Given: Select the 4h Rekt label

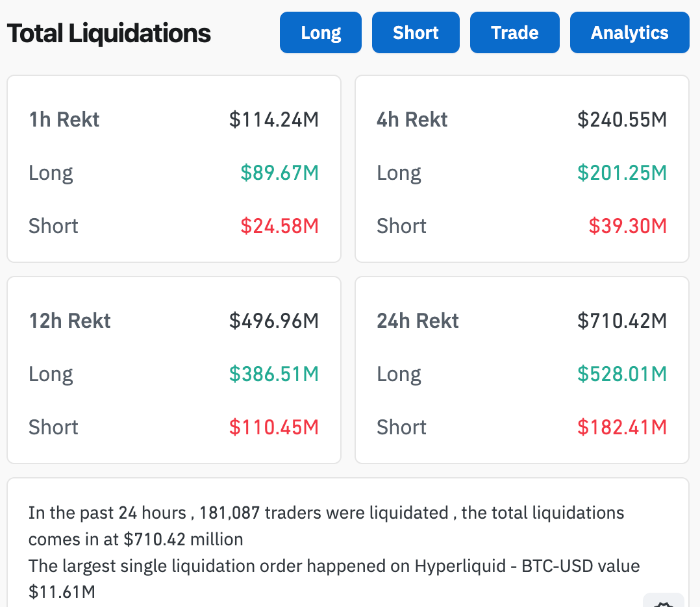Looking at the screenshot, I should point(412,119).
